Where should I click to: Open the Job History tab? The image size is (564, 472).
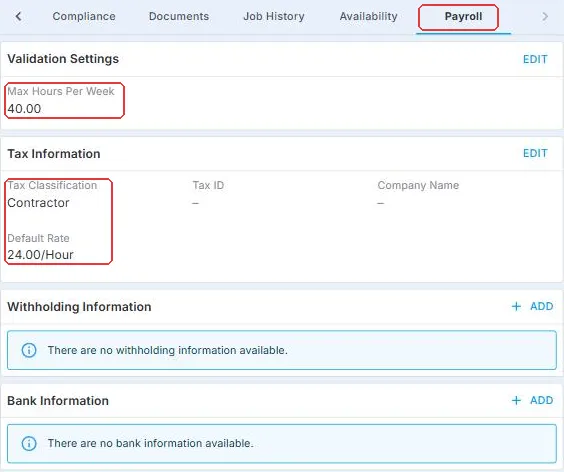[x=274, y=16]
